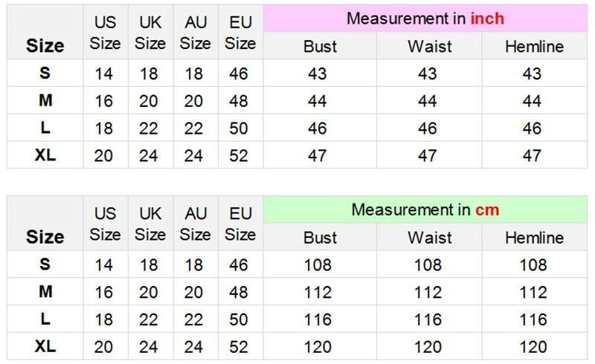Click the green "Measurement in cm" header

click(x=425, y=209)
